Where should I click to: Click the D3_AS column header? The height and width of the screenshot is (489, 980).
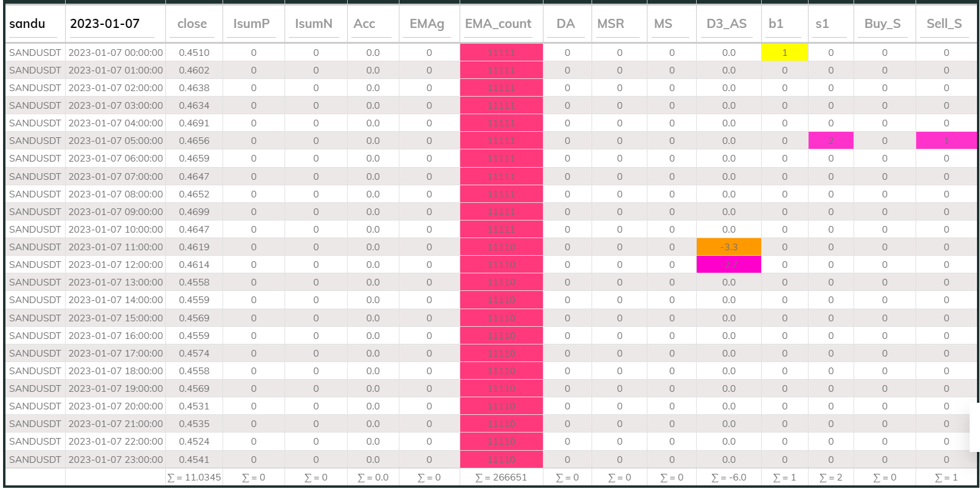coord(726,24)
